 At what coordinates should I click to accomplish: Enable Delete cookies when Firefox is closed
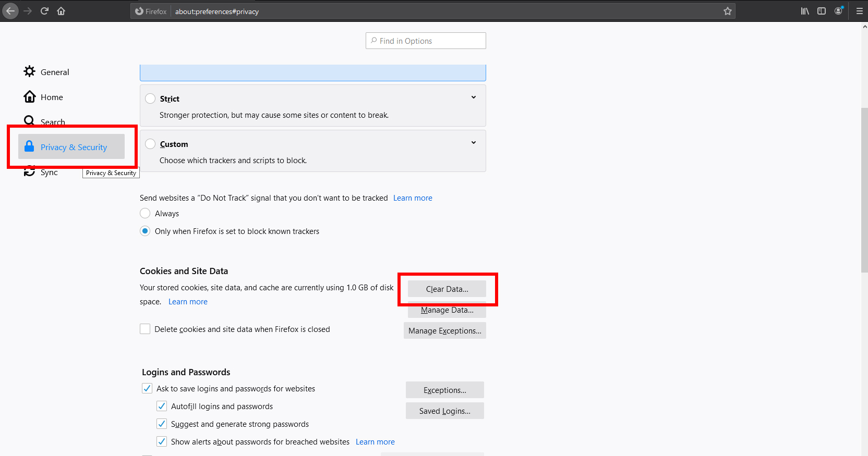click(x=145, y=329)
